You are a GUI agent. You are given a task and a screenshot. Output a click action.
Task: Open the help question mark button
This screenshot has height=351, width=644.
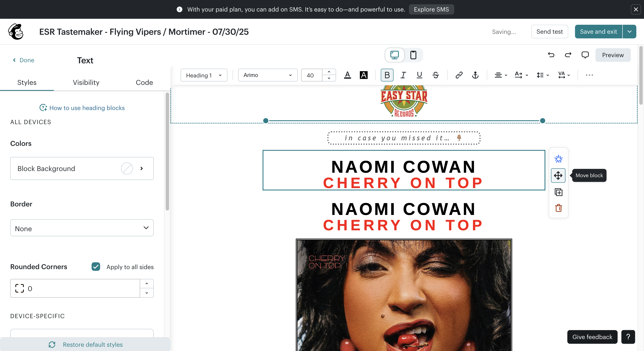click(628, 337)
